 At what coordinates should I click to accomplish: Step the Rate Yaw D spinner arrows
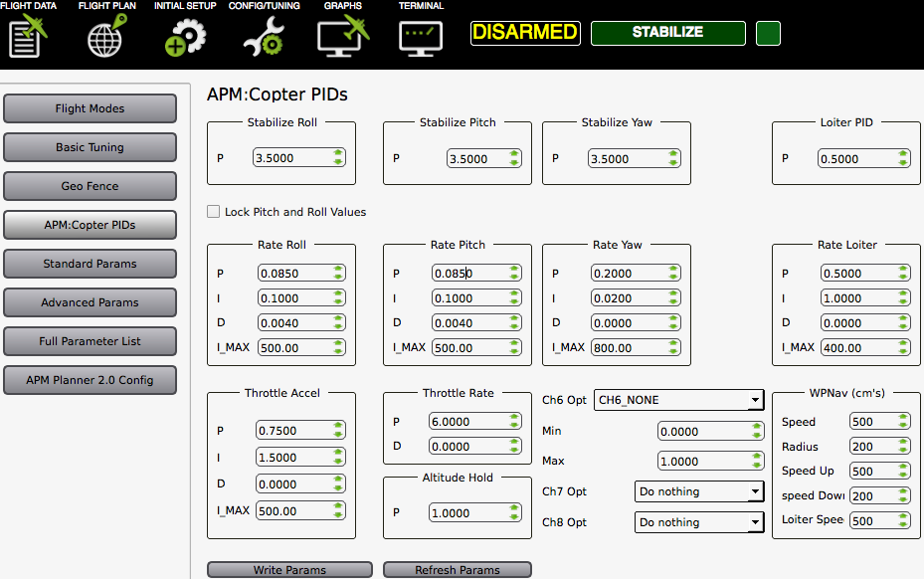pos(673,322)
